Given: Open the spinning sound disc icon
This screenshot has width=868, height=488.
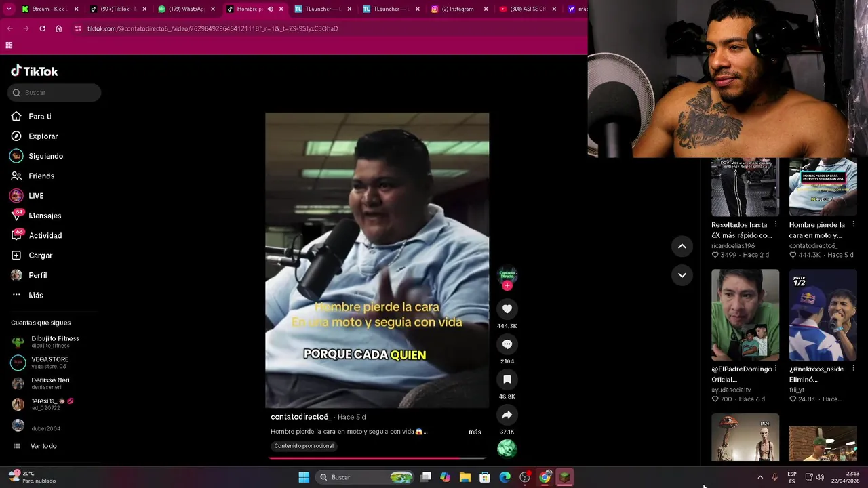Looking at the screenshot, I should [x=507, y=448].
